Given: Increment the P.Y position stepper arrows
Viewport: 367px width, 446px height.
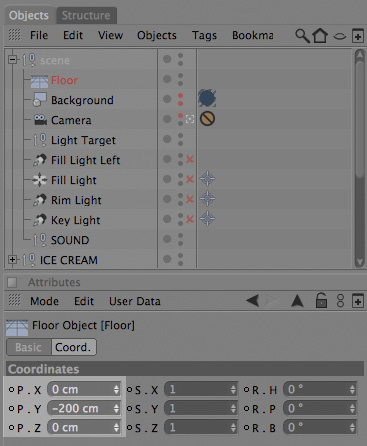Looking at the screenshot, I should 116,408.
